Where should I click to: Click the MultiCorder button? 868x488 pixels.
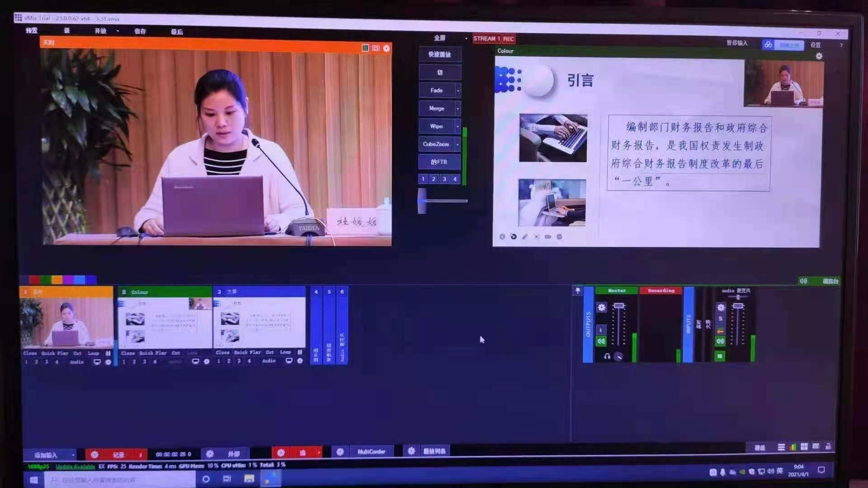[371, 451]
